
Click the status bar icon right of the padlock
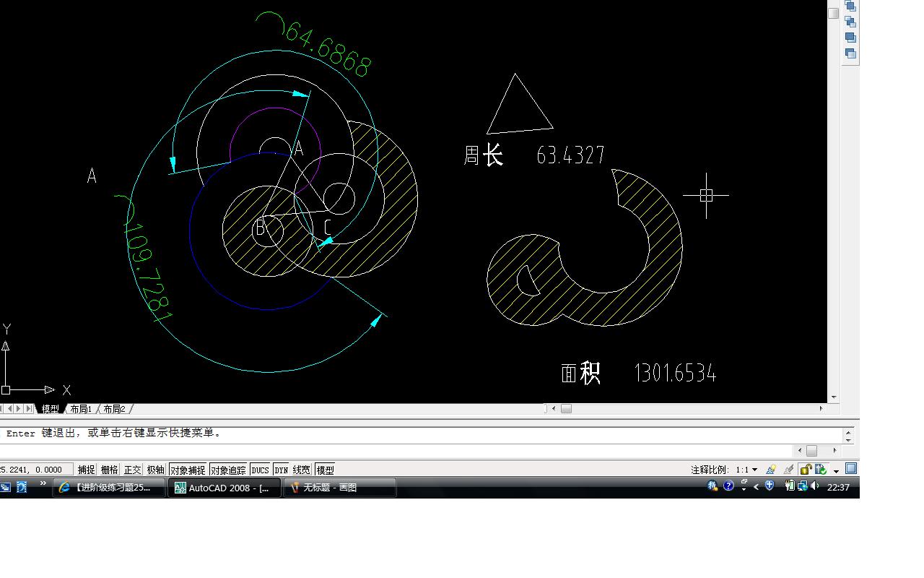pos(821,470)
